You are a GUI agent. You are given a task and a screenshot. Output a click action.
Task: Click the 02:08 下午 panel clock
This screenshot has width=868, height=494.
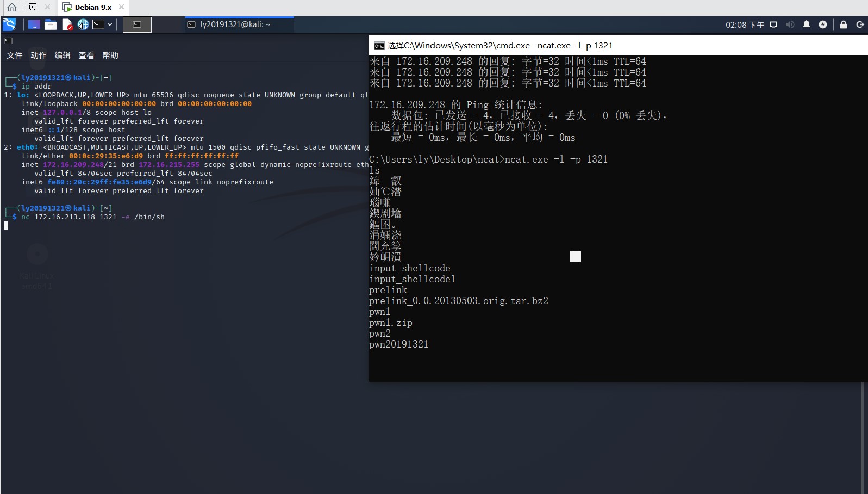(x=745, y=24)
